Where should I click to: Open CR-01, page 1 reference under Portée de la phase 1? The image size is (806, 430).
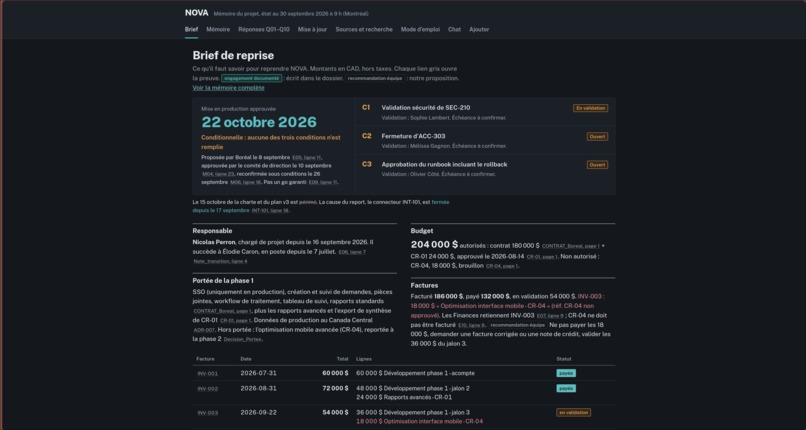pos(235,321)
